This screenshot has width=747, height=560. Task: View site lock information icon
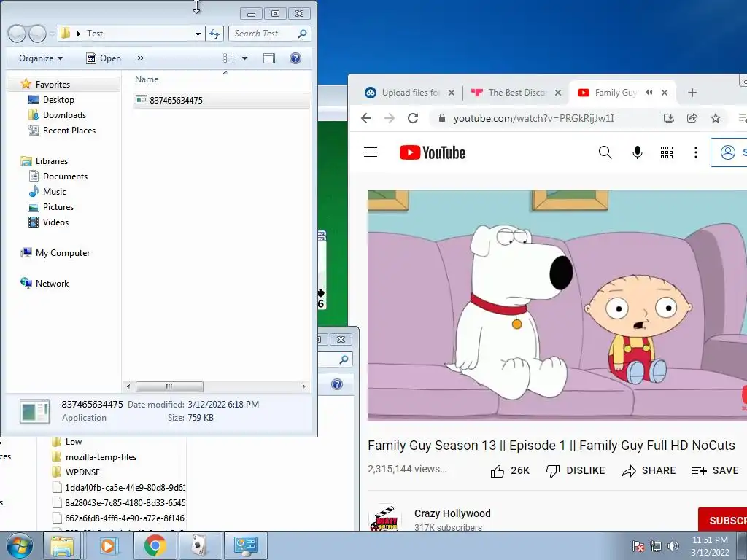coord(441,118)
